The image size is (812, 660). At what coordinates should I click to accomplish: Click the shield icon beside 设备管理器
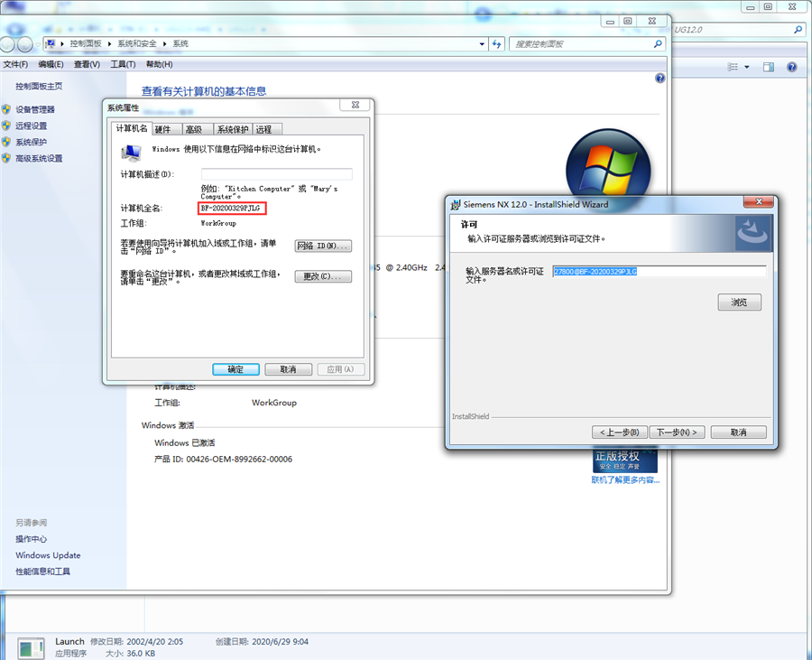coord(6,109)
